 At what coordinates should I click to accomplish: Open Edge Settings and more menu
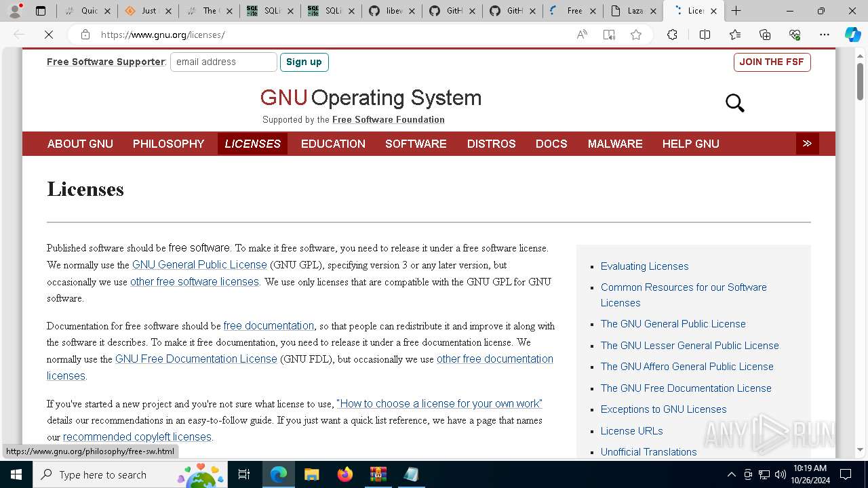point(825,35)
